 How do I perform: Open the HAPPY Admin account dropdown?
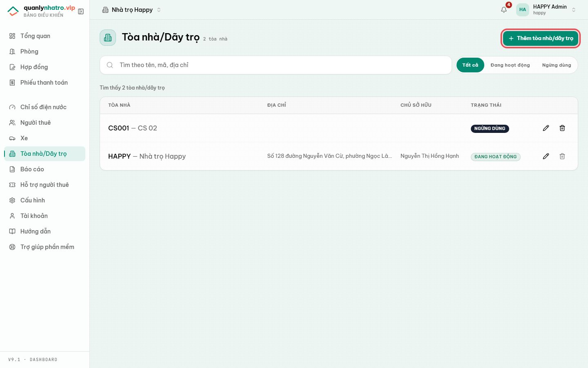coord(546,10)
